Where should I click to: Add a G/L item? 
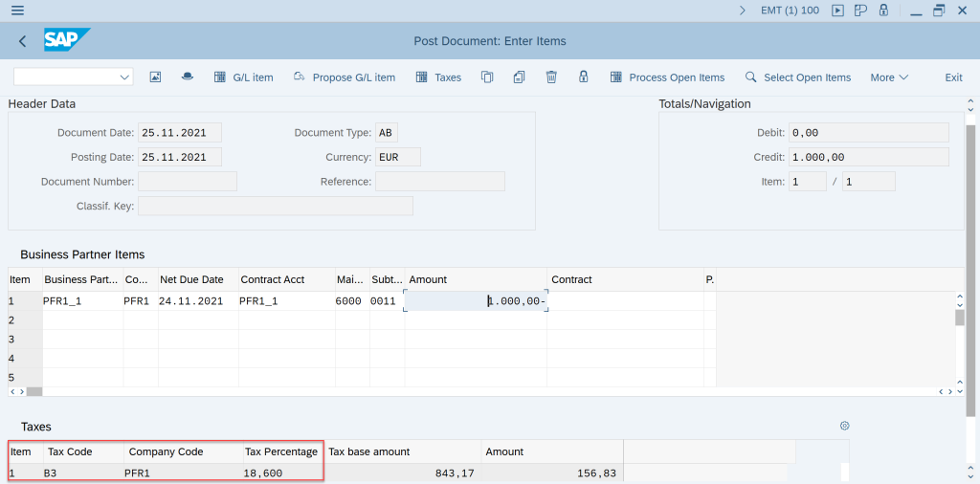pyautogui.click(x=244, y=77)
